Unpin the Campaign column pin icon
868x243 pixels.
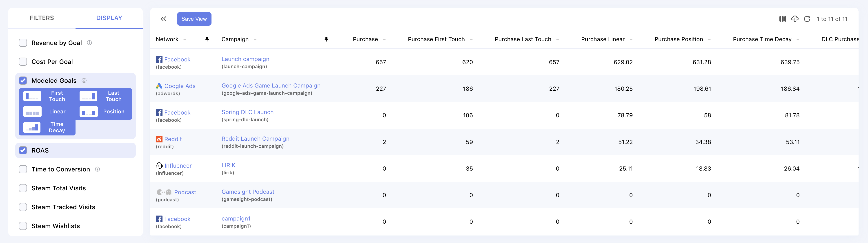pyautogui.click(x=326, y=39)
